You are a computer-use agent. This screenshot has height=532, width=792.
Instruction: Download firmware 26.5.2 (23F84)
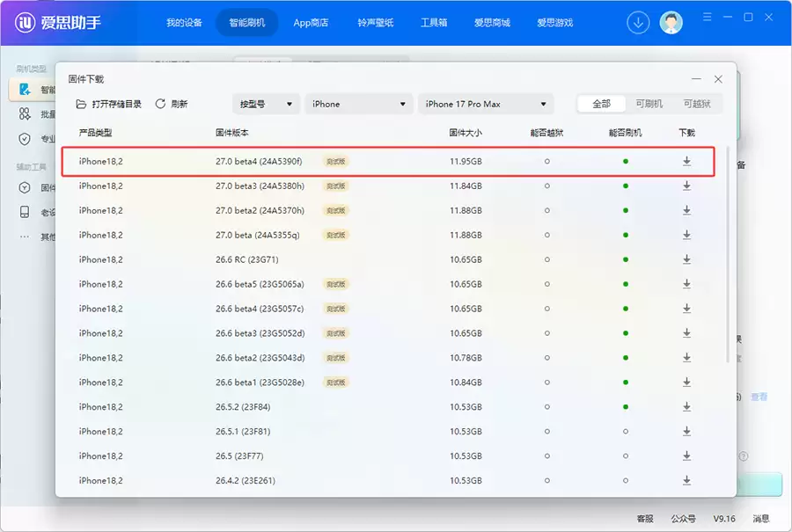coord(686,407)
